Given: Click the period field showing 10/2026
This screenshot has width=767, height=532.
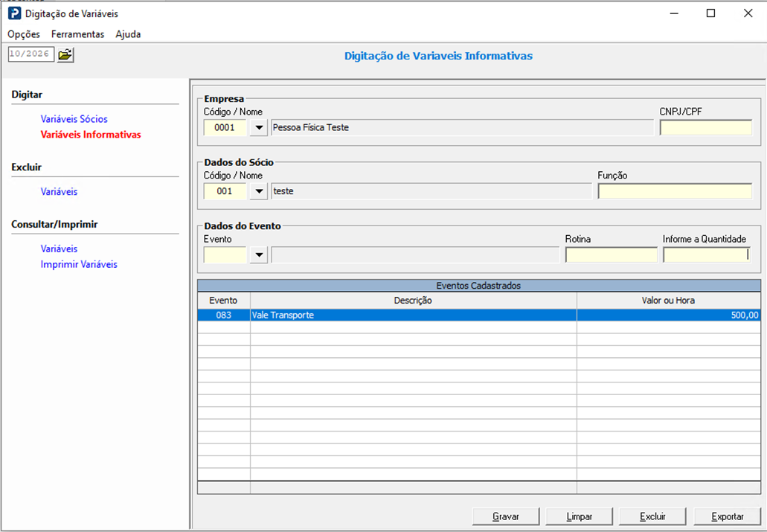Looking at the screenshot, I should [x=31, y=54].
